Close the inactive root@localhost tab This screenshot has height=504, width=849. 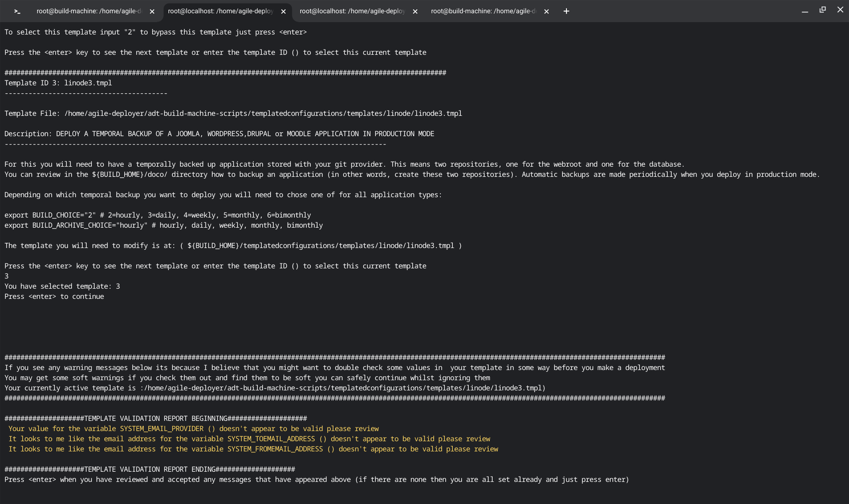point(415,11)
